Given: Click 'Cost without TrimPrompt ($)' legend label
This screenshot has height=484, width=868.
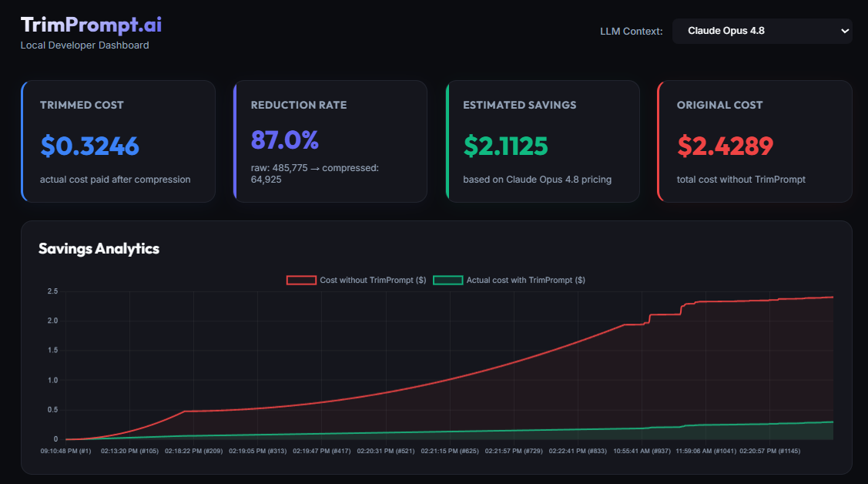Looking at the screenshot, I should pyautogui.click(x=373, y=281).
